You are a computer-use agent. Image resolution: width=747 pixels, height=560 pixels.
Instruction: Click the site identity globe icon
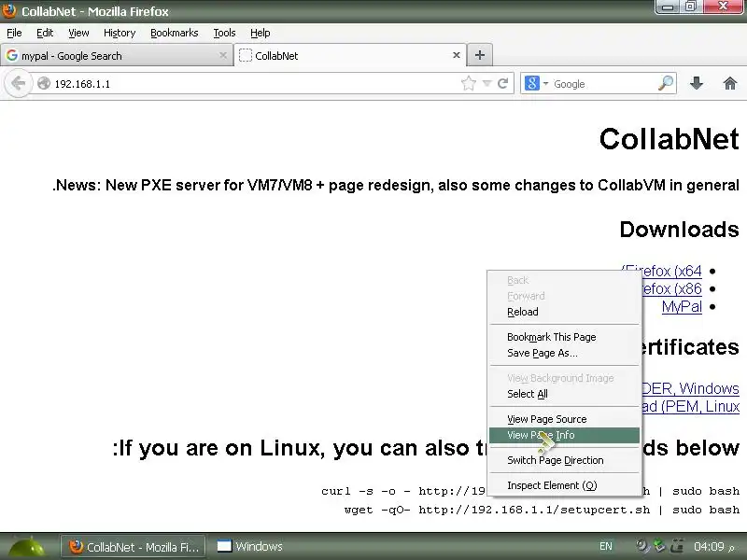tap(44, 83)
